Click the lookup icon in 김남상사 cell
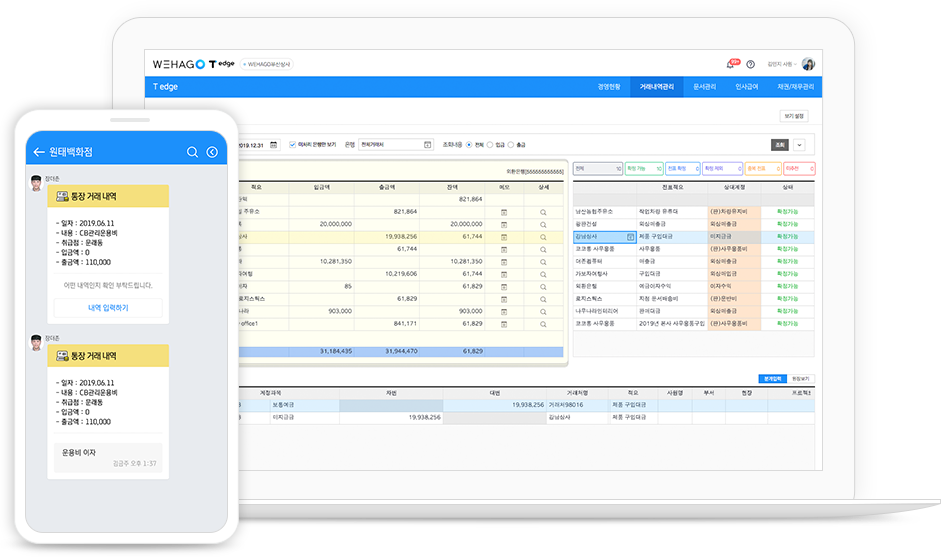Image resolution: width=941 pixels, height=557 pixels. tap(630, 237)
